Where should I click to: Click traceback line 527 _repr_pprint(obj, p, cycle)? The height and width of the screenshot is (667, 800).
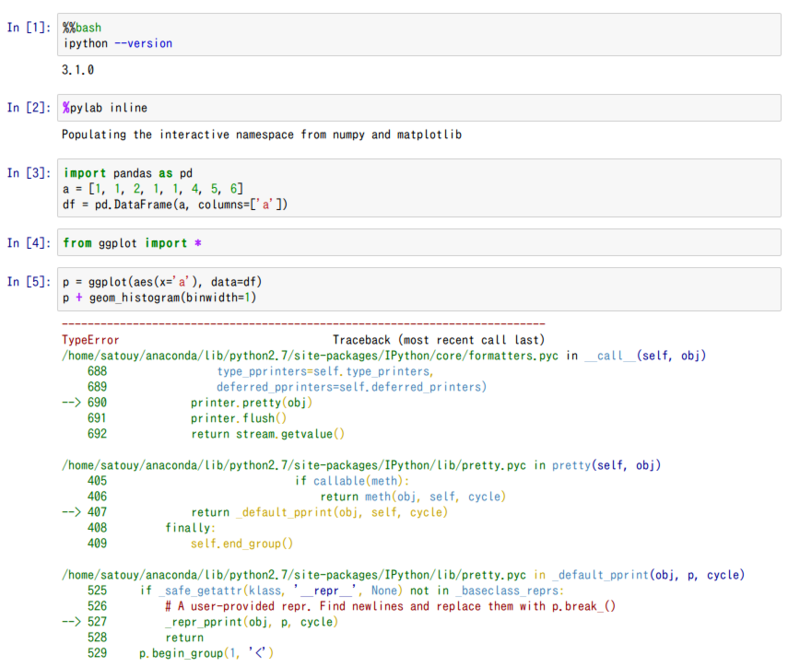point(200,622)
